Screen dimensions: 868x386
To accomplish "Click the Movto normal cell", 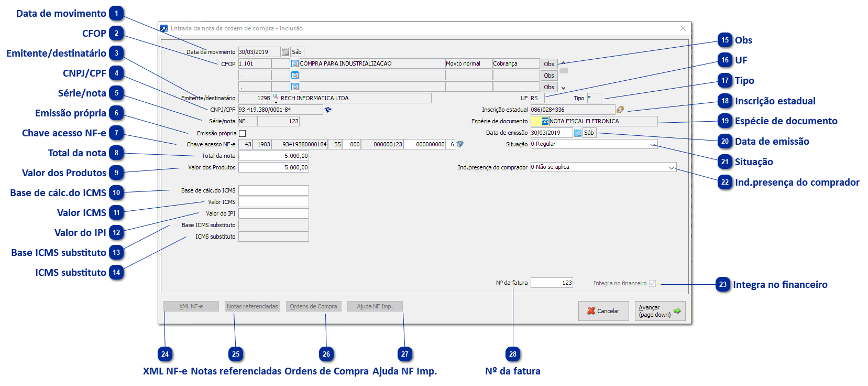I will point(469,63).
